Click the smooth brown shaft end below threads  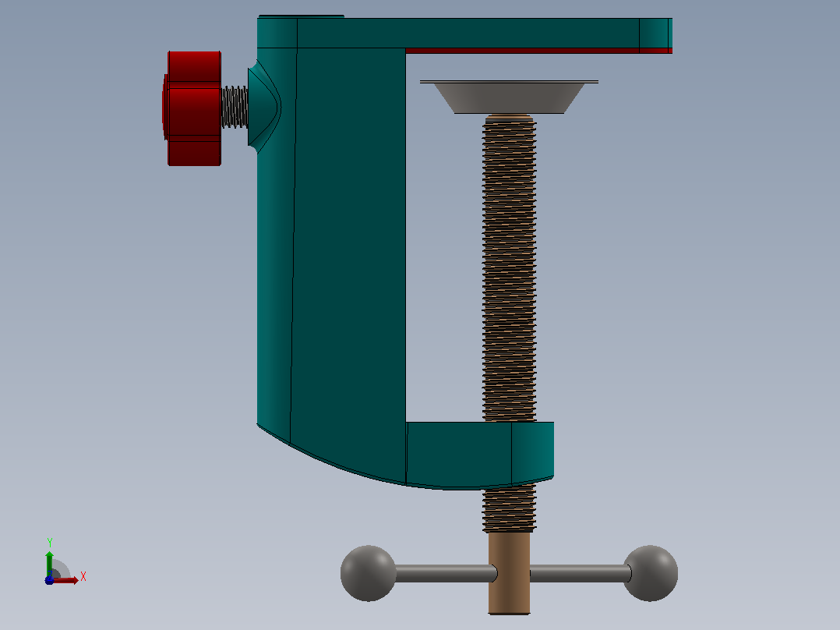coord(509,572)
